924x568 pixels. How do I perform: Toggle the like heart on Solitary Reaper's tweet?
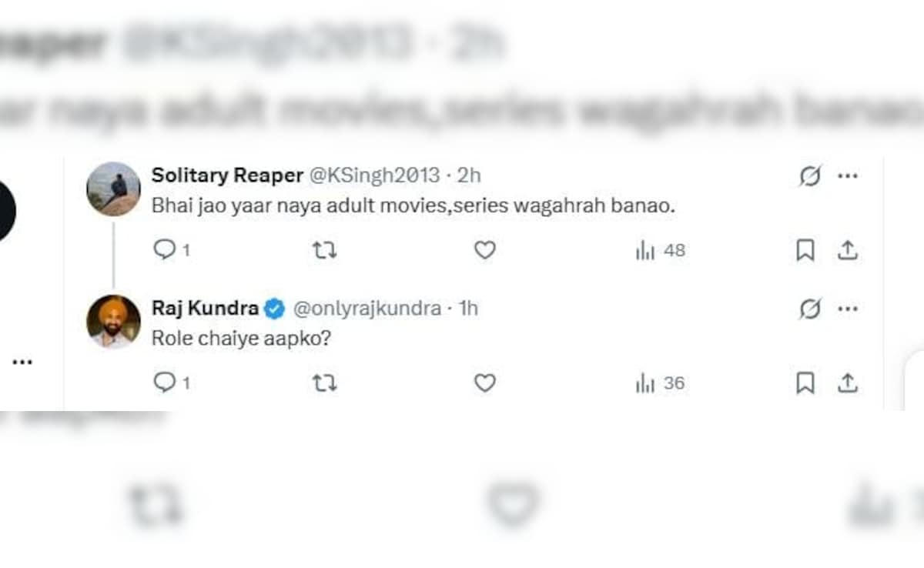484,250
